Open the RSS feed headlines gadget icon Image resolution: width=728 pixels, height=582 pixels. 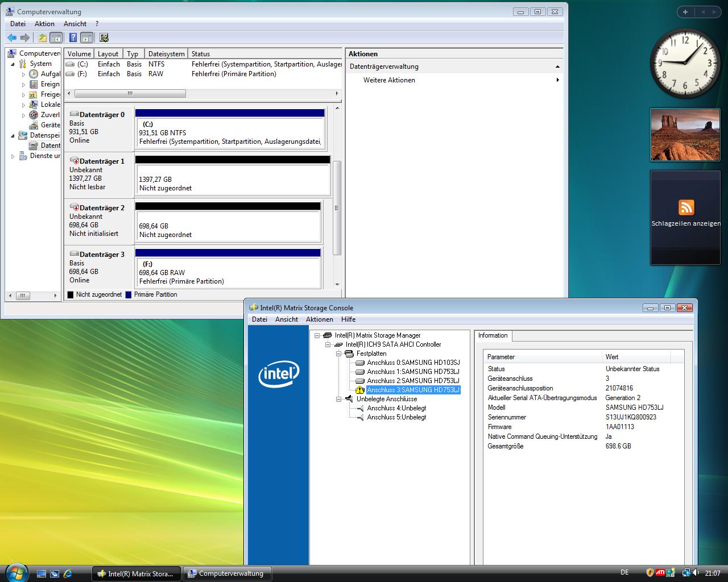click(x=686, y=207)
